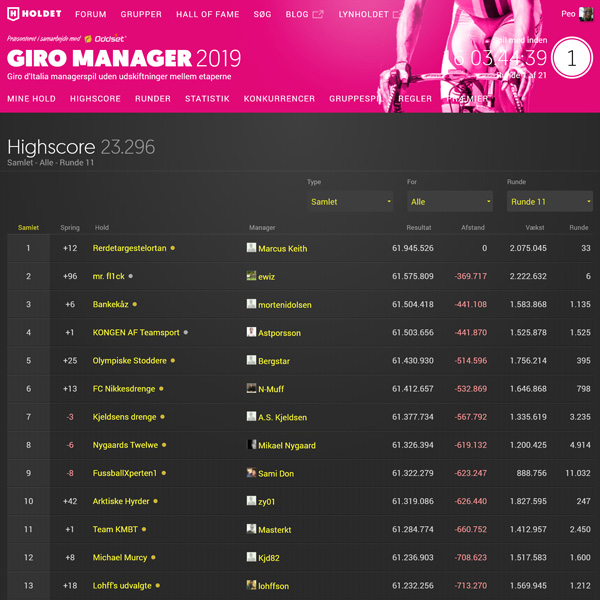Click the round number 1 round indicator
Viewport: 600px width, 600px height.
point(572,58)
